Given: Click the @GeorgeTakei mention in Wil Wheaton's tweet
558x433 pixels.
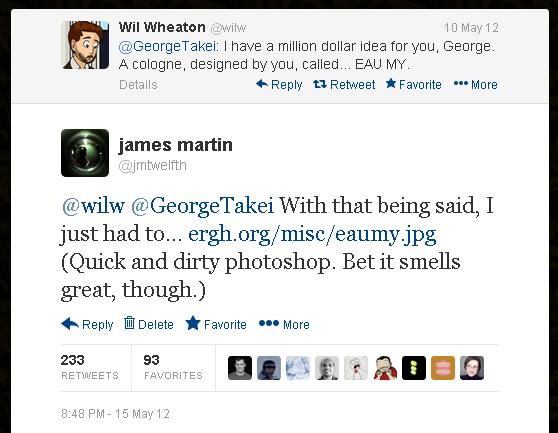Looking at the screenshot, I should point(167,46).
